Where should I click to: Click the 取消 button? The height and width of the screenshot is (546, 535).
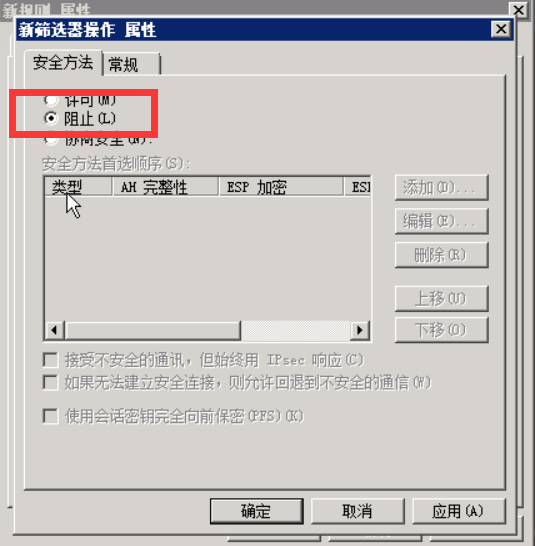357,511
